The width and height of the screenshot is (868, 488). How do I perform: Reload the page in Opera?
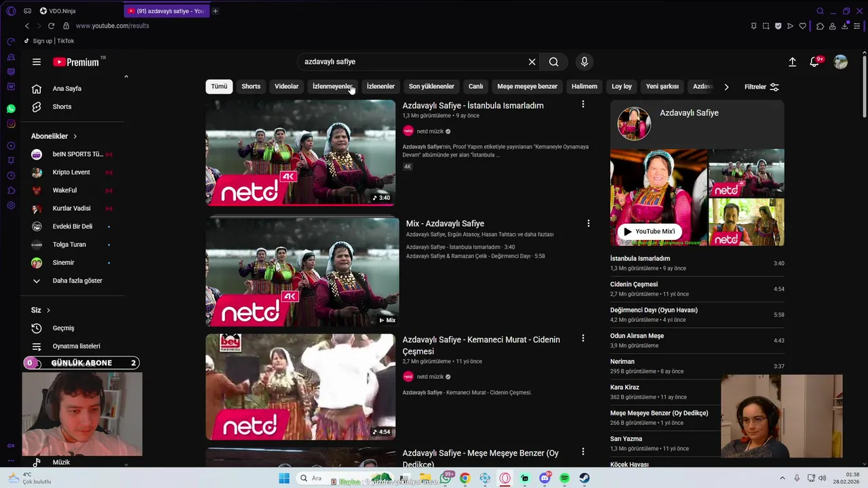click(x=51, y=26)
